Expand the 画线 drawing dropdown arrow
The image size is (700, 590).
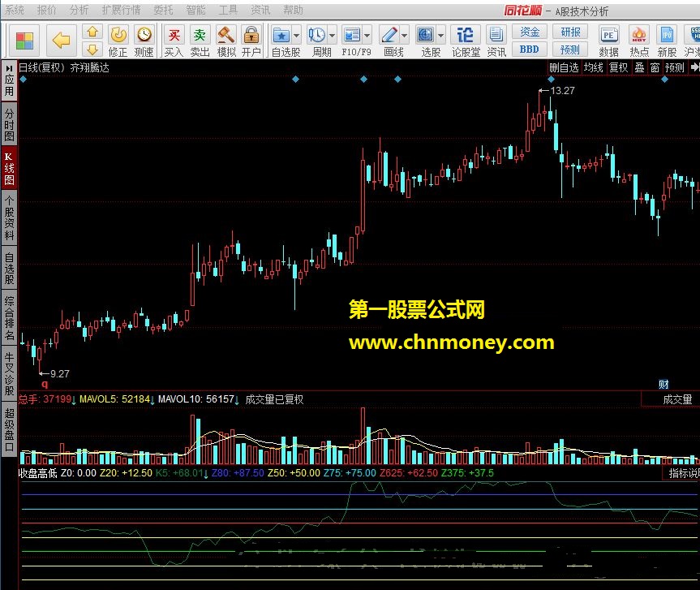(x=405, y=35)
